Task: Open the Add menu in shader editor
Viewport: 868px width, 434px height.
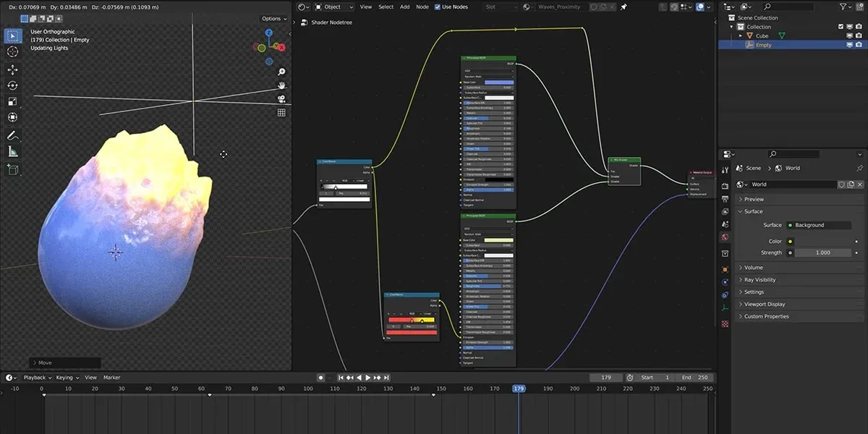Action: click(405, 7)
